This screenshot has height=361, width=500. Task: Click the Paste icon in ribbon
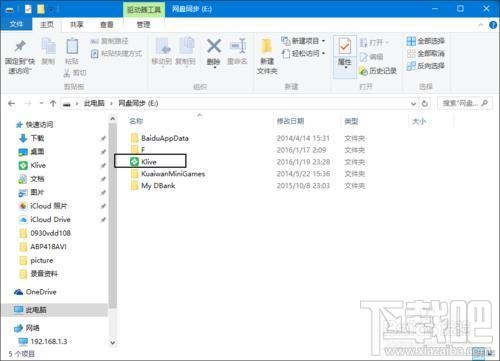pos(72,46)
